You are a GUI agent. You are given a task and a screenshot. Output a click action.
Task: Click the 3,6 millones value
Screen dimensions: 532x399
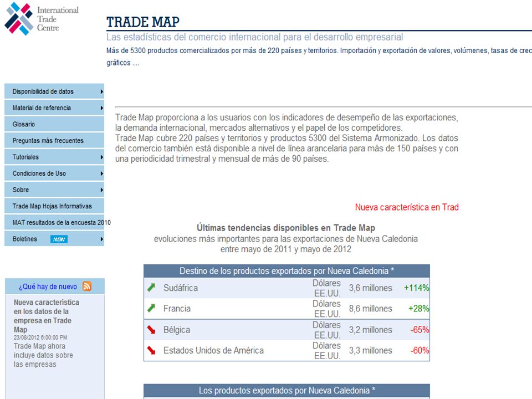click(371, 288)
